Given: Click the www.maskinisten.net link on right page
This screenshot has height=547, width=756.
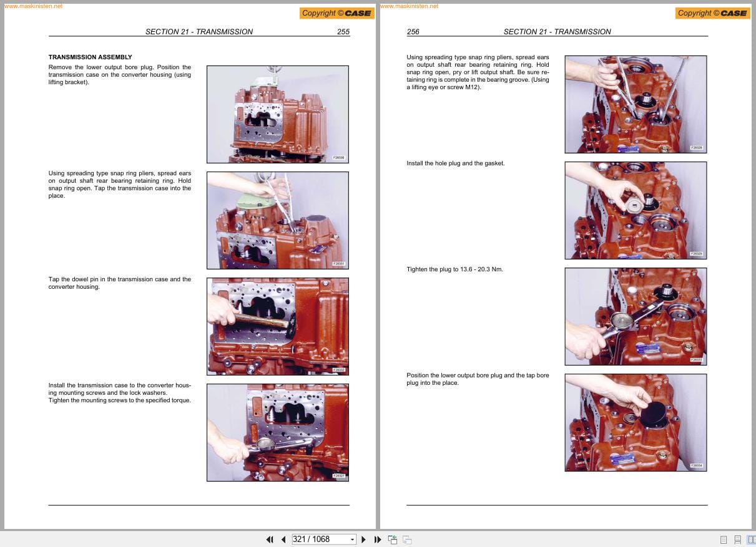Looking at the screenshot, I should click(409, 6).
